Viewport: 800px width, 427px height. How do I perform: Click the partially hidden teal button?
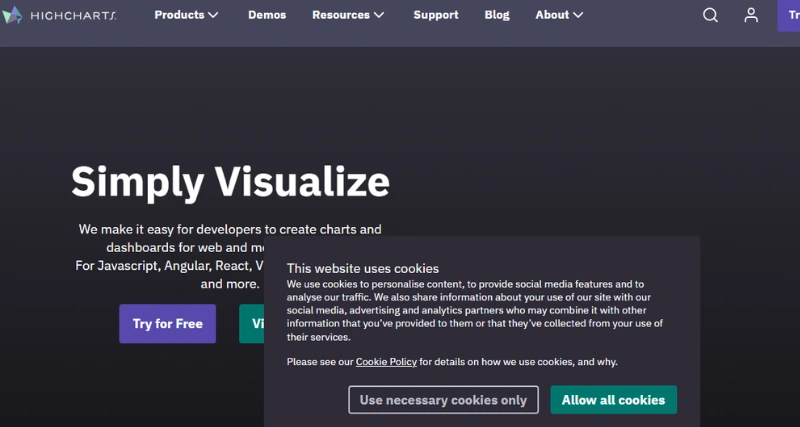click(251, 324)
